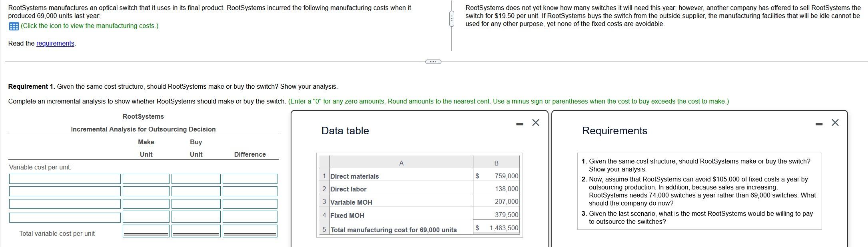Click the 207,000 value cell

[x=497, y=202]
